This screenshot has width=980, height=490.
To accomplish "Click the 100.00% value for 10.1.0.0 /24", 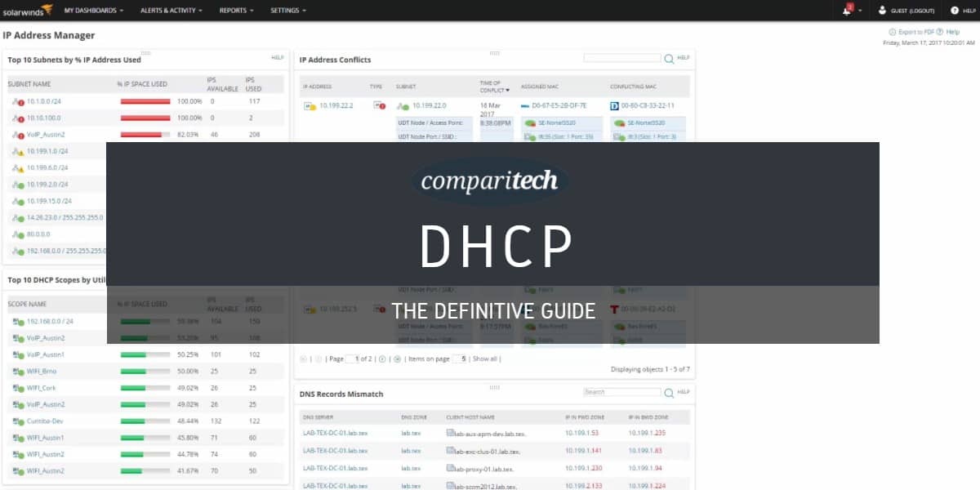I will 189,102.
